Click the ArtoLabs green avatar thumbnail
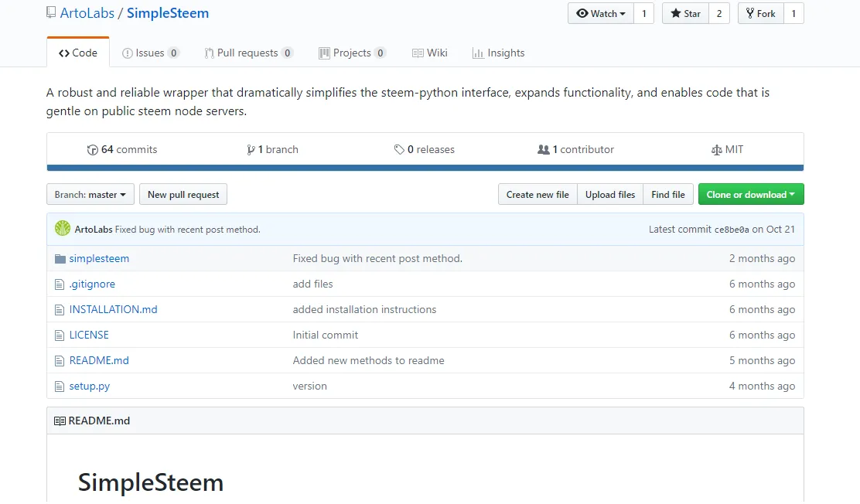The height and width of the screenshot is (504, 860). [63, 228]
